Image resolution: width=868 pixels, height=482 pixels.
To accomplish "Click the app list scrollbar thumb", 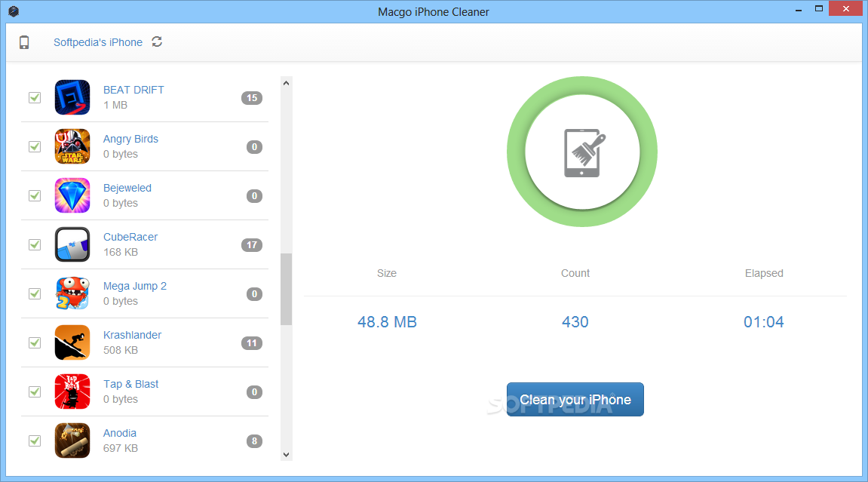I will pyautogui.click(x=287, y=289).
